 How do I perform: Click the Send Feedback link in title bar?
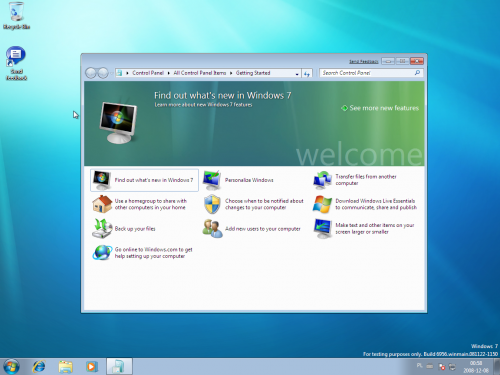364,61
